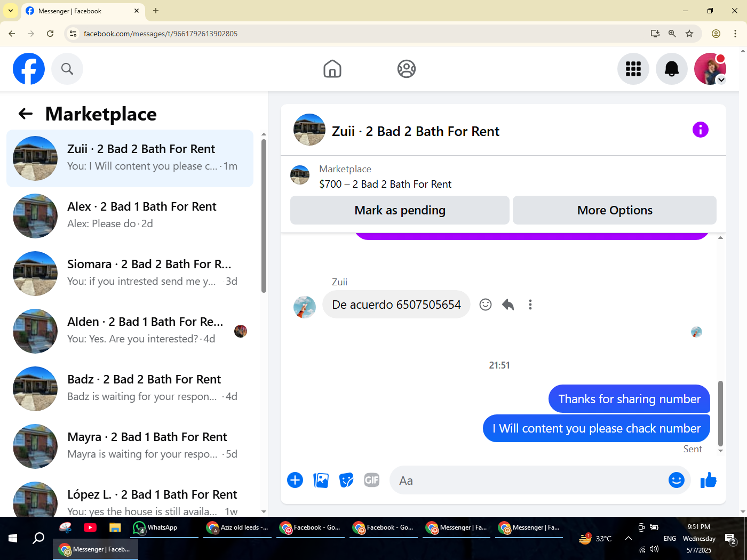747x560 pixels.
Task: Reload the page in Chrome
Action: coord(50,34)
